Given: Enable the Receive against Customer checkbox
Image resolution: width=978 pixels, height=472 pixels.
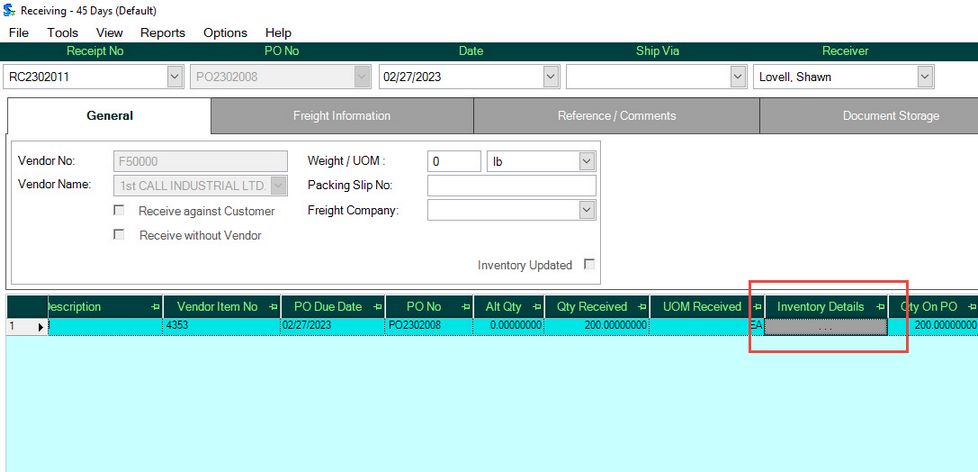Looking at the screenshot, I should [120, 211].
